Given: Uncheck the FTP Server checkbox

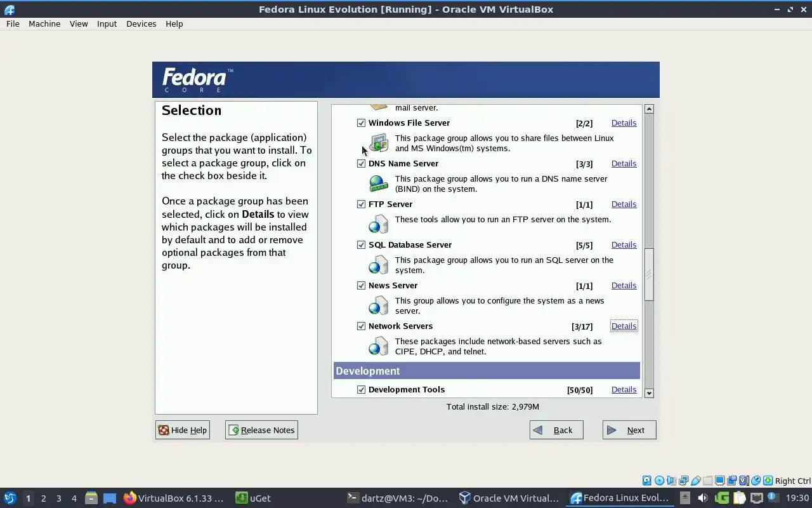Looking at the screenshot, I should coord(361,204).
